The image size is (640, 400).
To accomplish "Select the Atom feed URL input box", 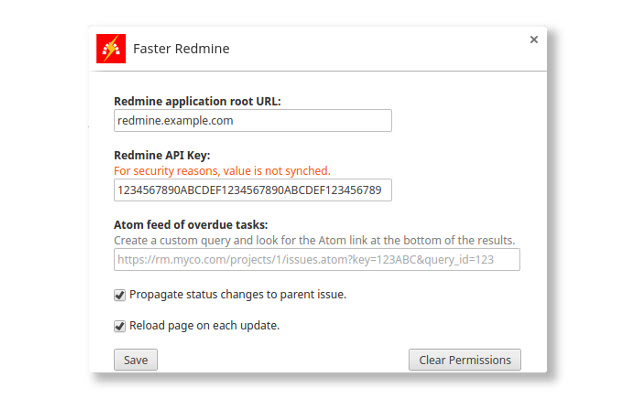I will pyautogui.click(x=317, y=260).
